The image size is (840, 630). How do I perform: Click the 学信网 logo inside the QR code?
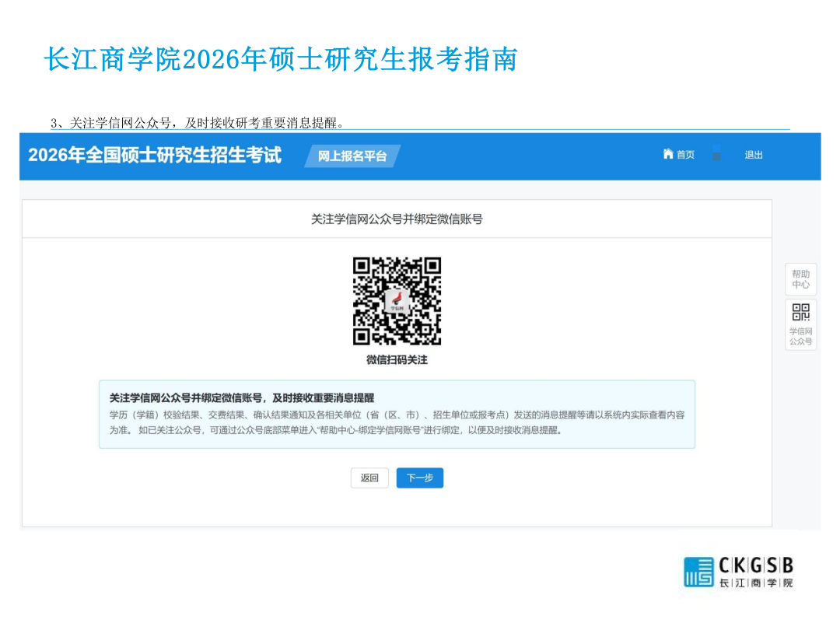397,300
